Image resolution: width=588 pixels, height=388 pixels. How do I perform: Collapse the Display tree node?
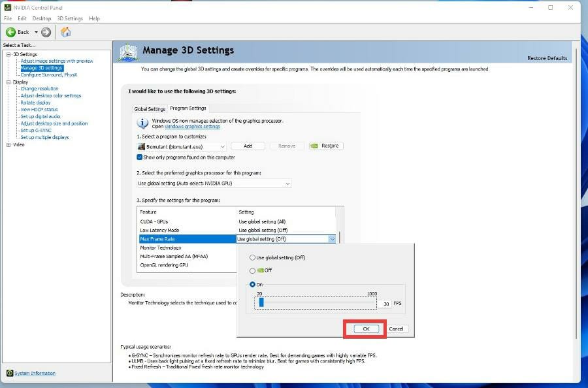coord(8,82)
